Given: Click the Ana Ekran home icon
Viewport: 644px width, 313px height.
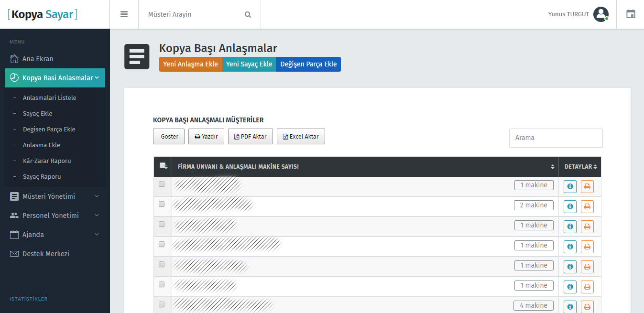Looking at the screenshot, I should (x=14, y=59).
